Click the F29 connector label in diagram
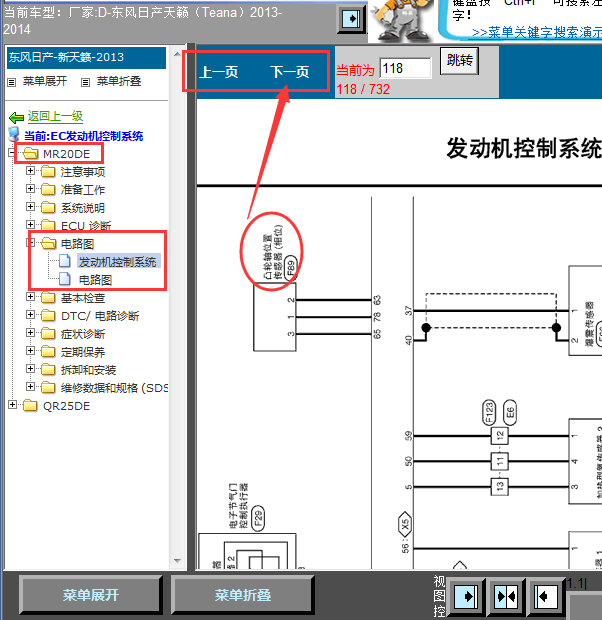602x620 pixels. click(x=258, y=518)
